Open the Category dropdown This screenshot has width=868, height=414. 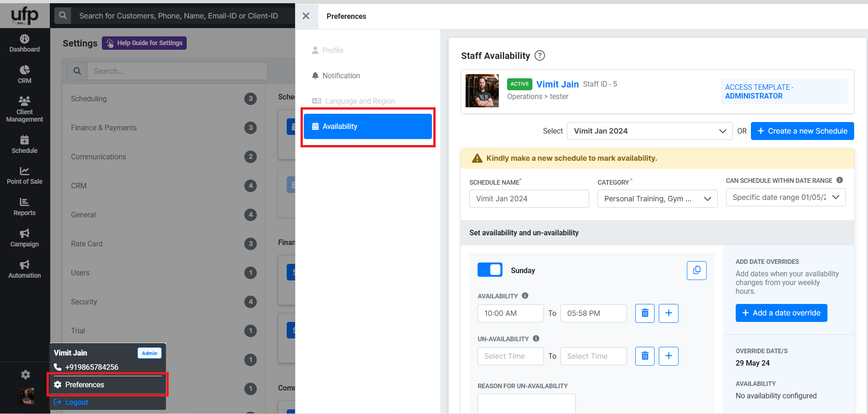coord(657,199)
